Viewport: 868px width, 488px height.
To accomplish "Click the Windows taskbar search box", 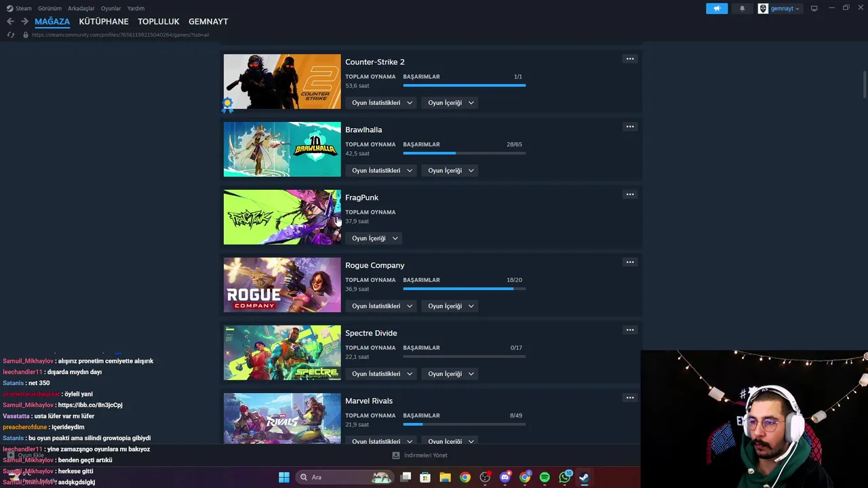I will pos(345,477).
